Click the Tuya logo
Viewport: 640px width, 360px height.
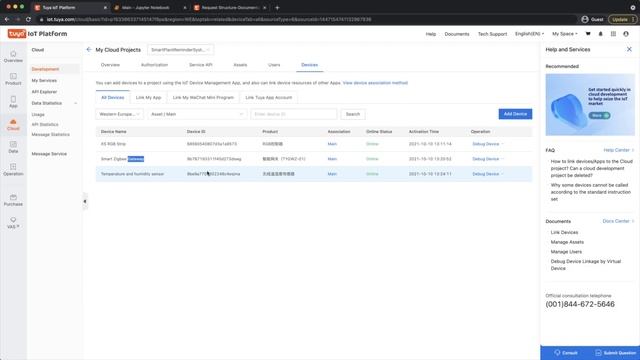[17, 34]
